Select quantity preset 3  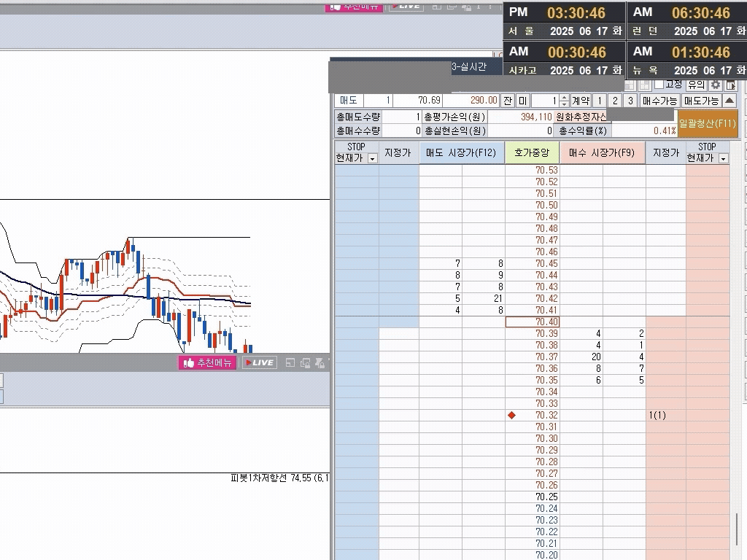(x=630, y=101)
